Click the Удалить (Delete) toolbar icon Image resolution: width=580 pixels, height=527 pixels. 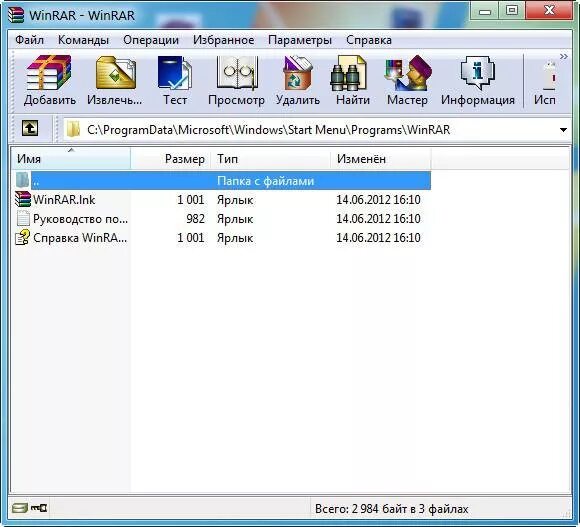click(x=298, y=81)
